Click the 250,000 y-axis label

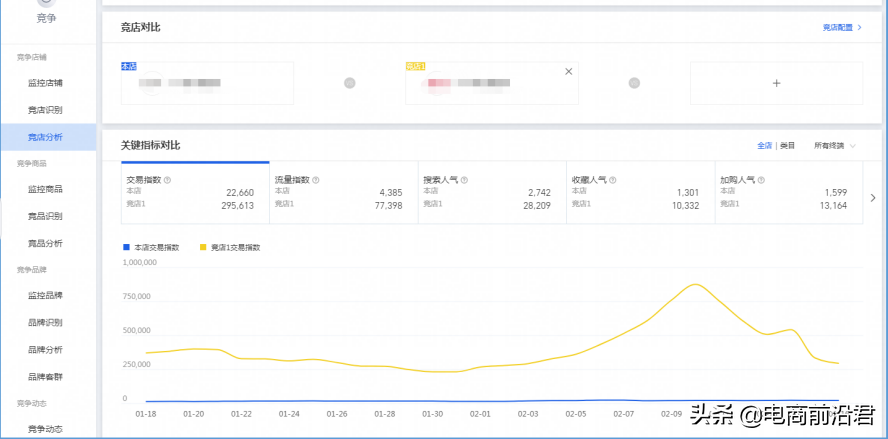click(136, 364)
